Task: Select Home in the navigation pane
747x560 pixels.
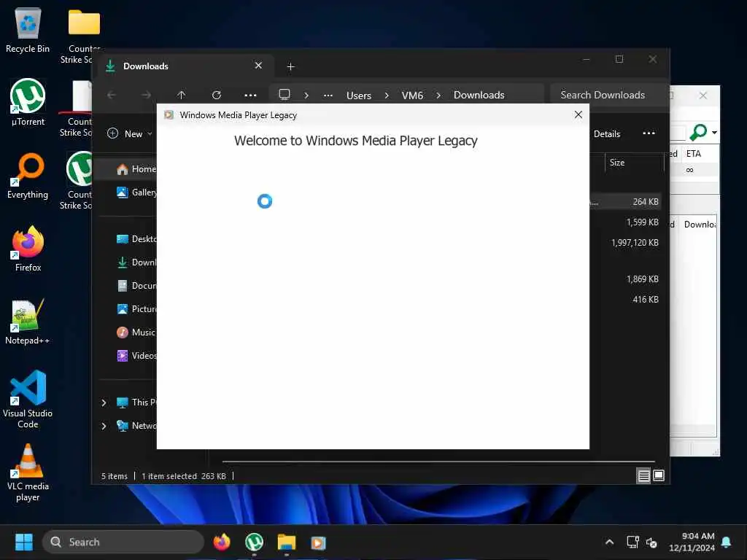Action: coord(136,169)
